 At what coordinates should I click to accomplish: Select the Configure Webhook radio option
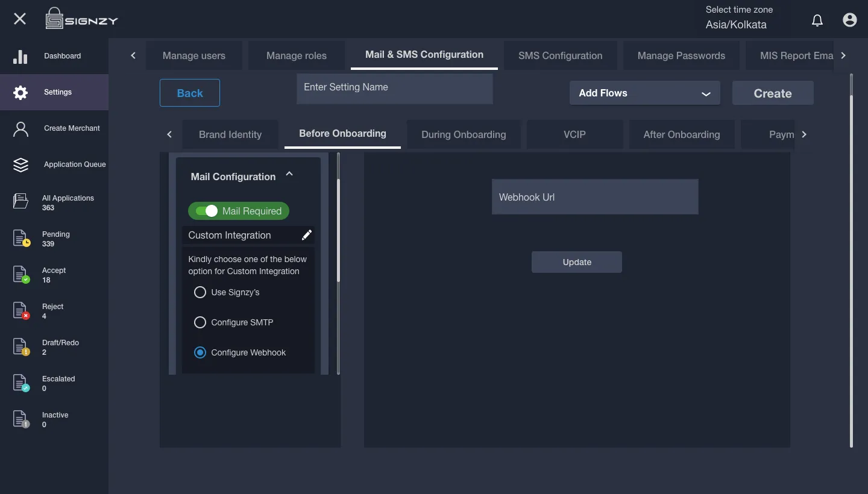tap(200, 352)
